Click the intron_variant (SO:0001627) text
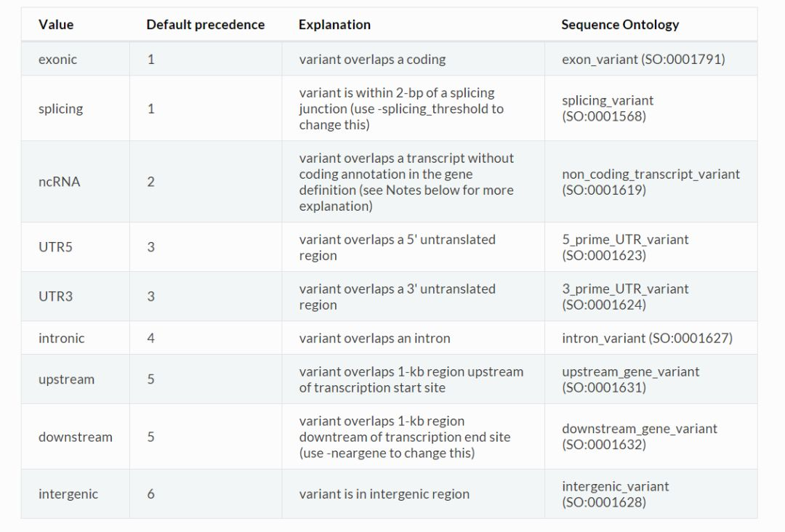This screenshot has width=785, height=532. [647, 339]
